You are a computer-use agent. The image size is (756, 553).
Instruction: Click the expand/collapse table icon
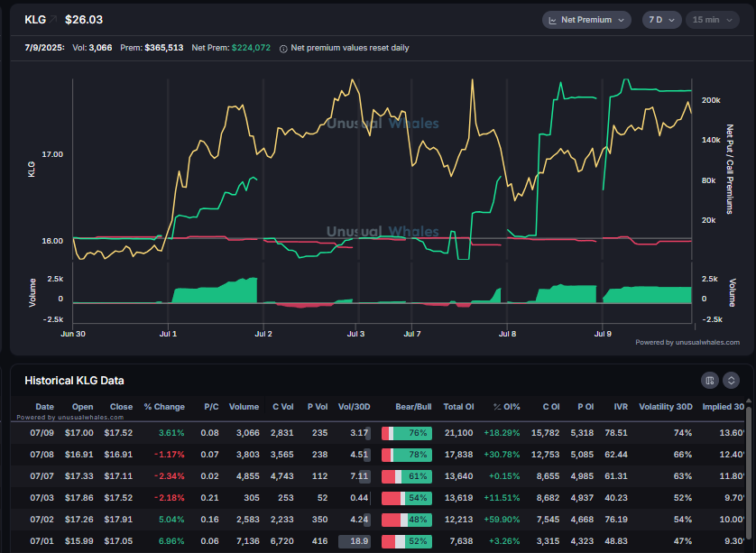(x=731, y=381)
